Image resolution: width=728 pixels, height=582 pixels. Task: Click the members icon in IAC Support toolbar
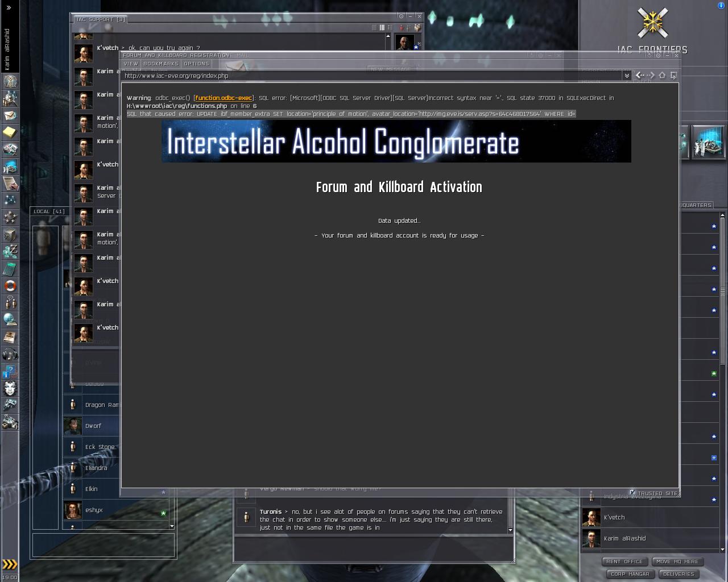click(417, 27)
